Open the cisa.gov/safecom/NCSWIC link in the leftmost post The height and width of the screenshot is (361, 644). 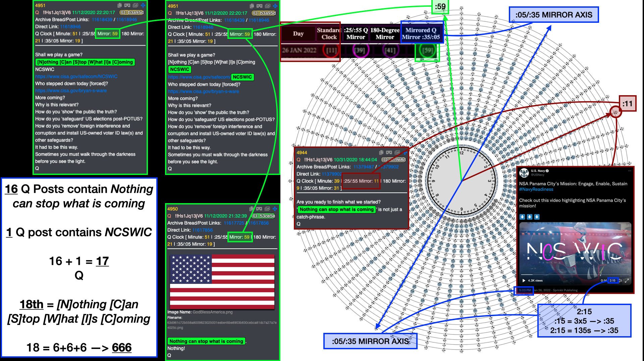coord(76,76)
